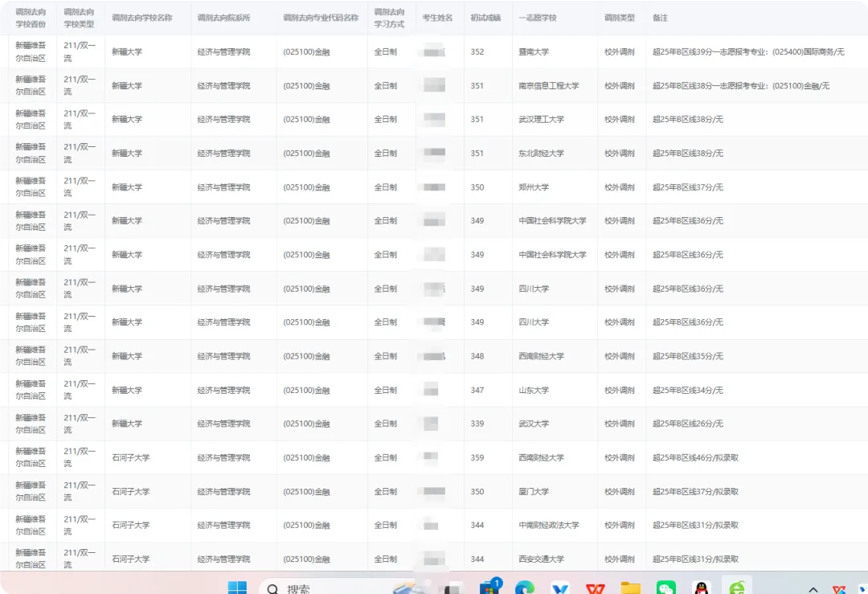Screen dimensions: 868x594
Task: Open the Windows Start menu
Action: point(237,588)
